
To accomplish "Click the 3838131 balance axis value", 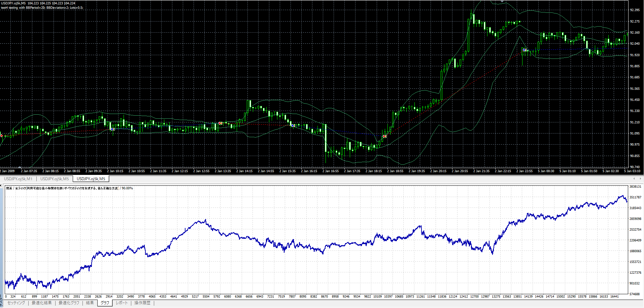I will [635, 187].
